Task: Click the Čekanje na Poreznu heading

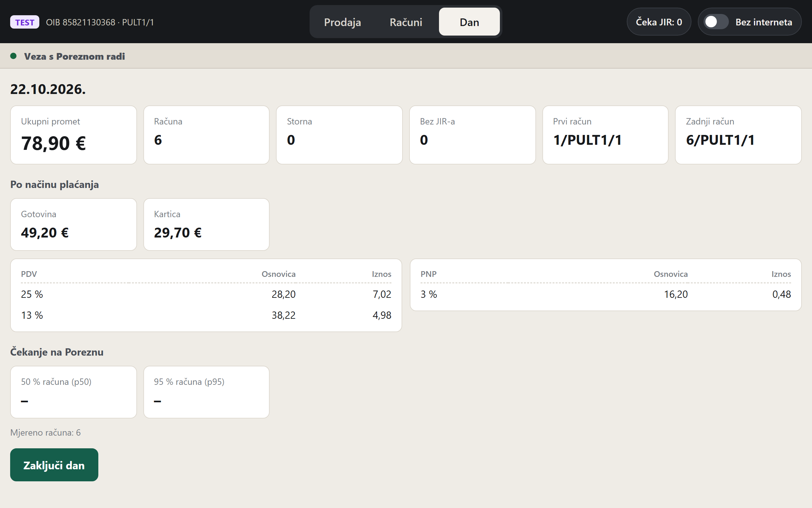Action: pyautogui.click(x=57, y=352)
